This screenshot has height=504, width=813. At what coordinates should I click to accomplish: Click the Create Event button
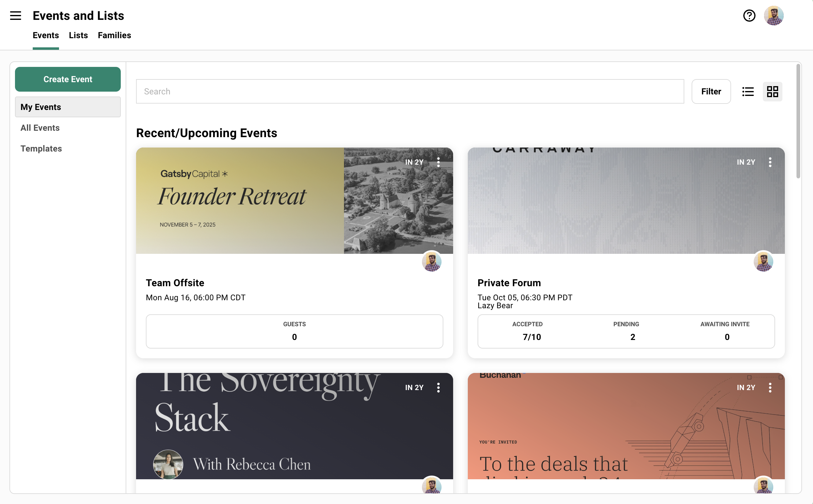(x=68, y=79)
